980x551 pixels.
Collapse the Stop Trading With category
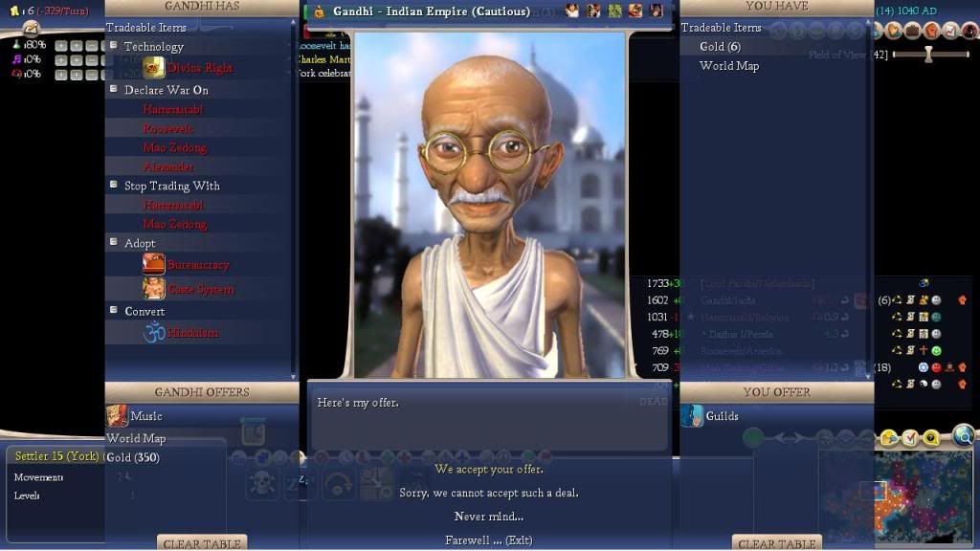point(114,185)
